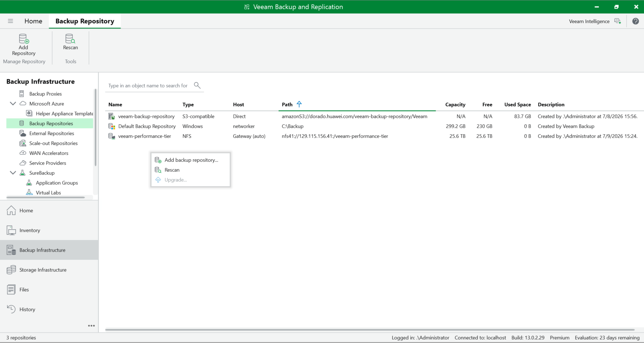Image resolution: width=644 pixels, height=343 pixels.
Task: Sort by the Free column header
Action: (487, 105)
